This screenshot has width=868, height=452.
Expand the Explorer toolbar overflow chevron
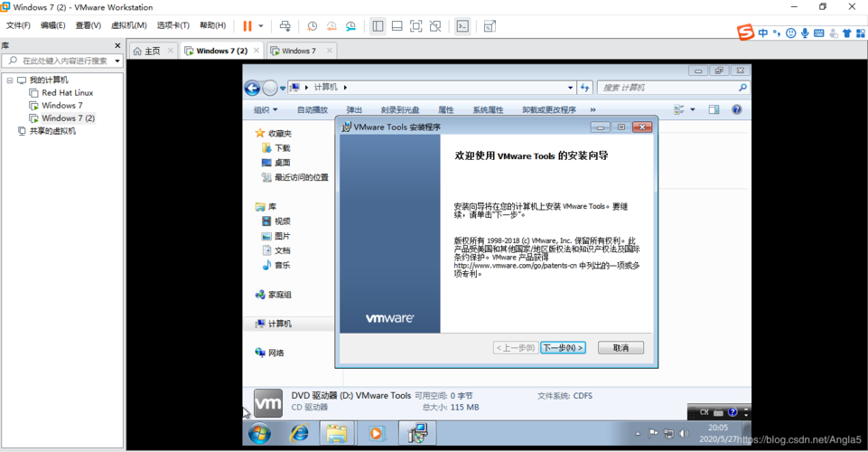(x=593, y=109)
